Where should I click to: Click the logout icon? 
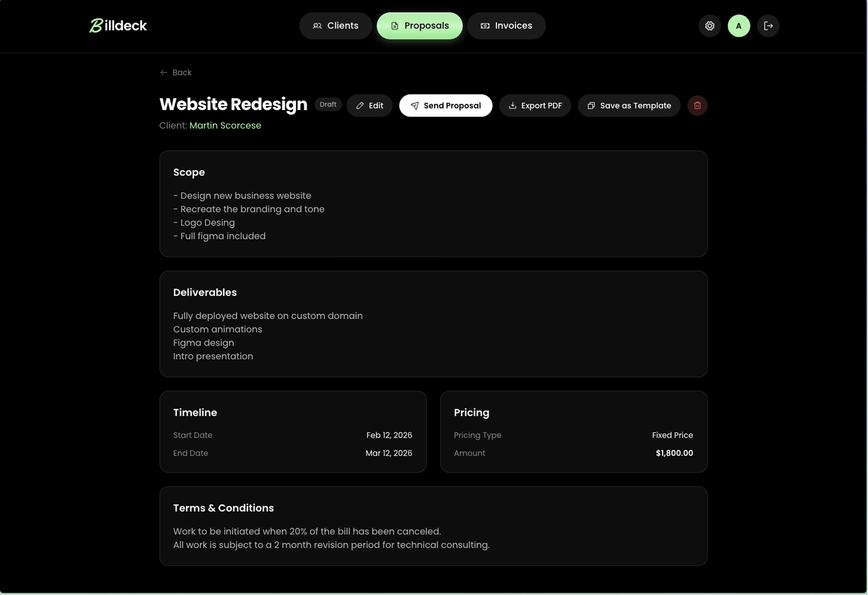[x=768, y=26]
